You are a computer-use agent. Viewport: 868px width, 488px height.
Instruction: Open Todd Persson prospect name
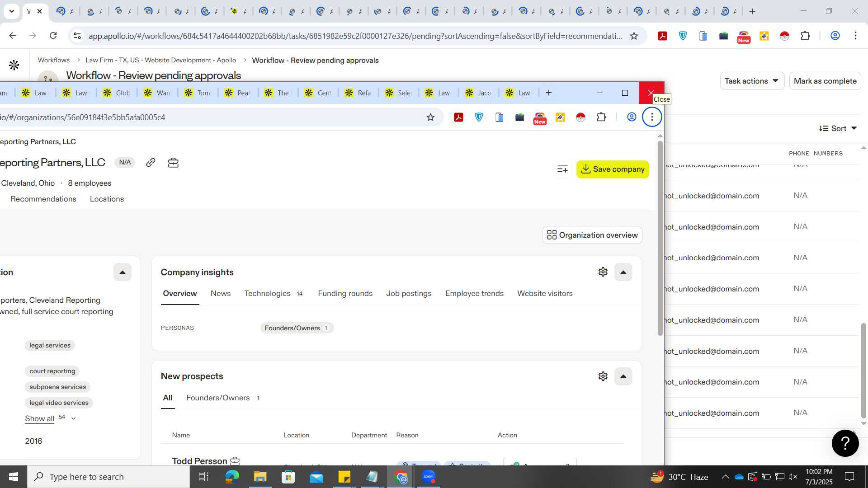199,461
